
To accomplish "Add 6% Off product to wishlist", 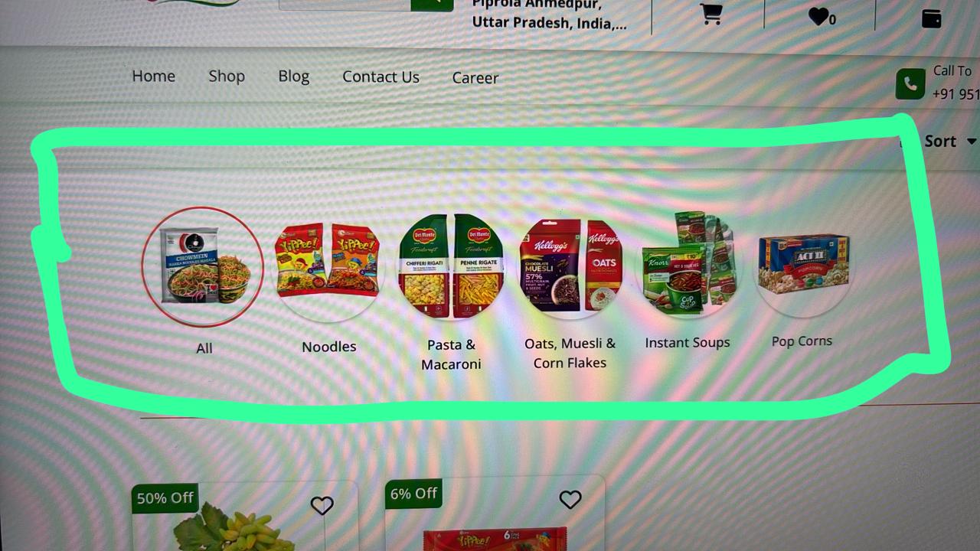I will pyautogui.click(x=570, y=500).
